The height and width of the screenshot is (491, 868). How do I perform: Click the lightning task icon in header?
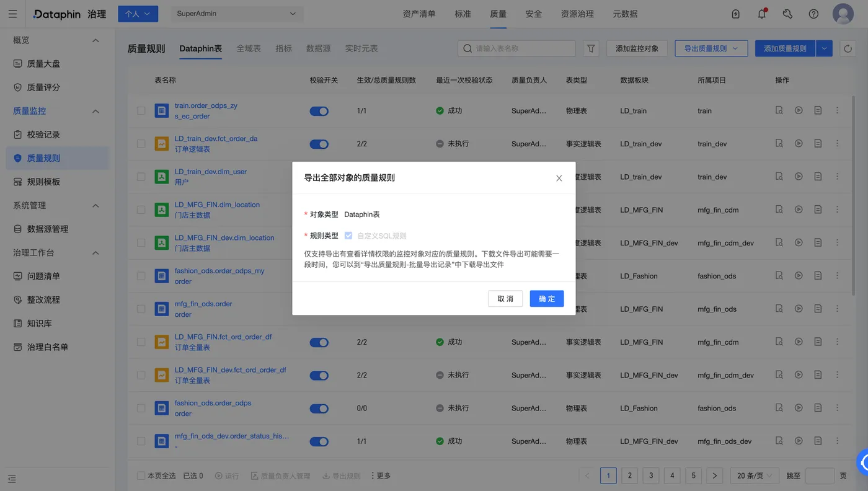(736, 14)
